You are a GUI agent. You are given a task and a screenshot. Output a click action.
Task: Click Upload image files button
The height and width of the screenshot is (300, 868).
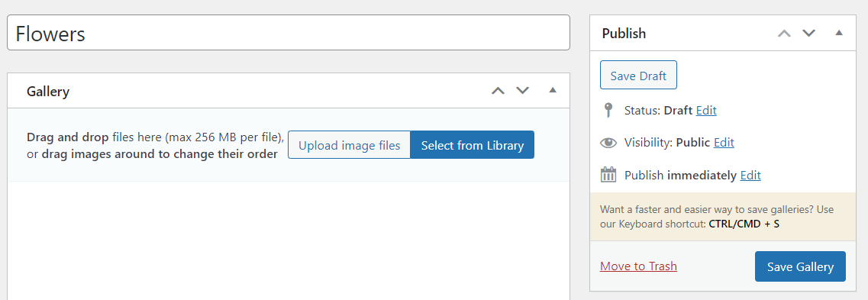pyautogui.click(x=350, y=145)
